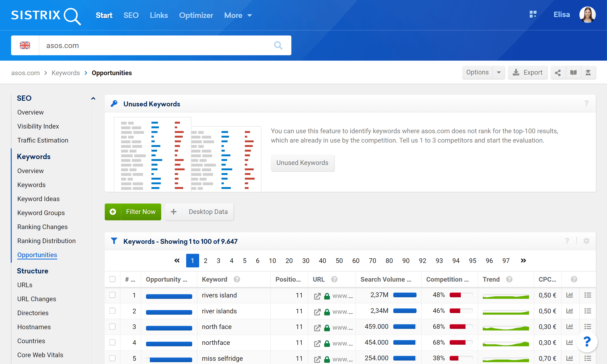Show history chart for rivers island
The height and width of the screenshot is (364, 607).
click(569, 295)
